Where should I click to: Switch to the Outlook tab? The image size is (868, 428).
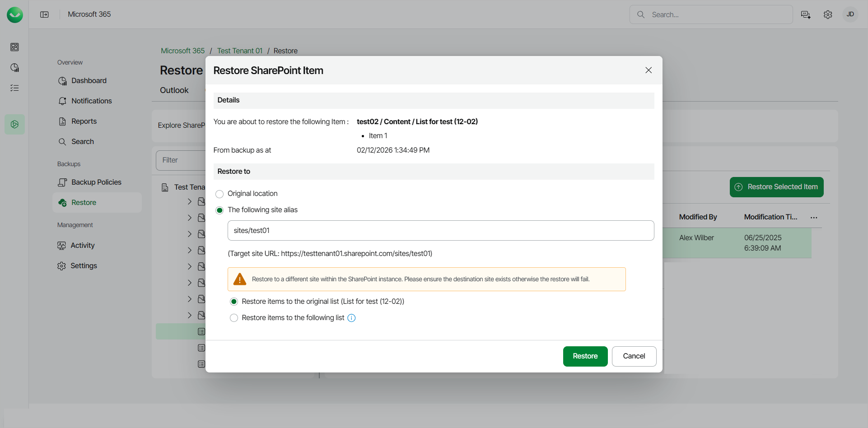(174, 90)
